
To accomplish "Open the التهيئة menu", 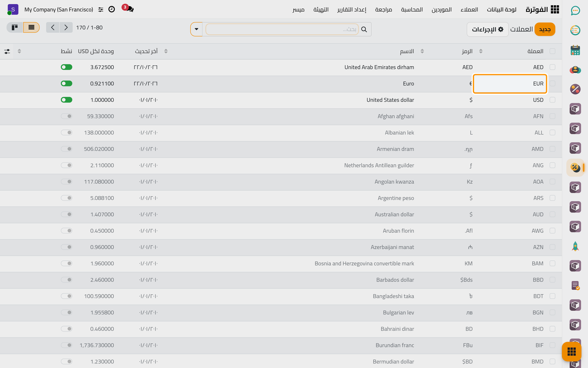I will point(321,10).
